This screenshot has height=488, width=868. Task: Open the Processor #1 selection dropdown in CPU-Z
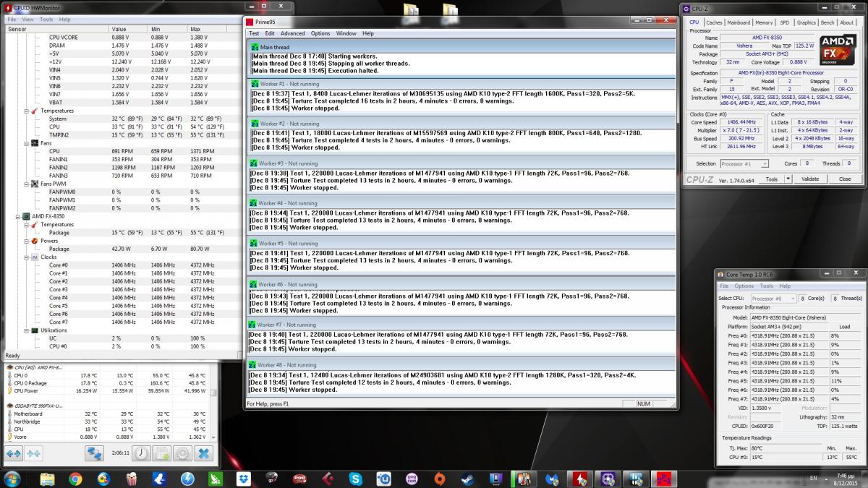(x=745, y=164)
